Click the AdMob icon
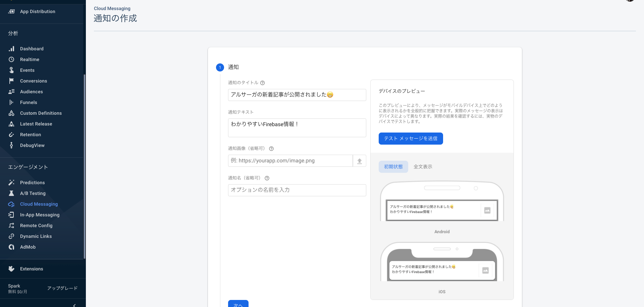Image resolution: width=644 pixels, height=307 pixels. coord(11,247)
